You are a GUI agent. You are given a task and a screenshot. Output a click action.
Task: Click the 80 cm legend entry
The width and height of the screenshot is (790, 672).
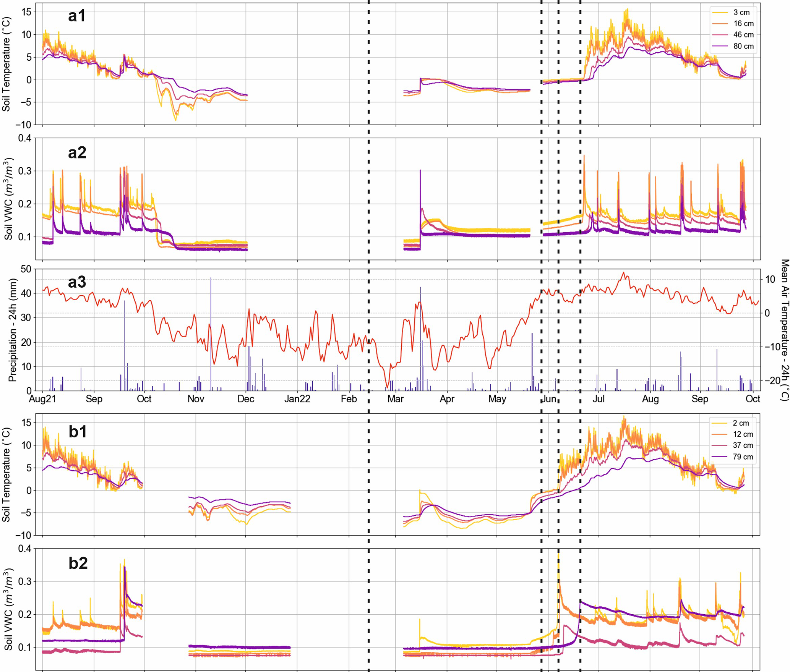pos(743,46)
